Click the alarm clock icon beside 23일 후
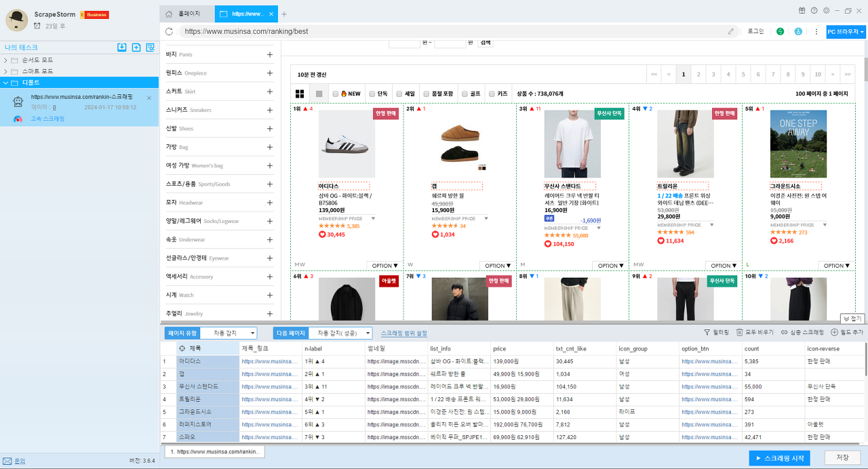 point(37,26)
